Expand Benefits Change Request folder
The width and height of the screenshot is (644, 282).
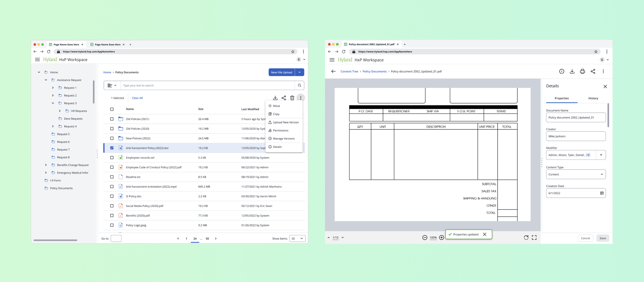pos(46,165)
